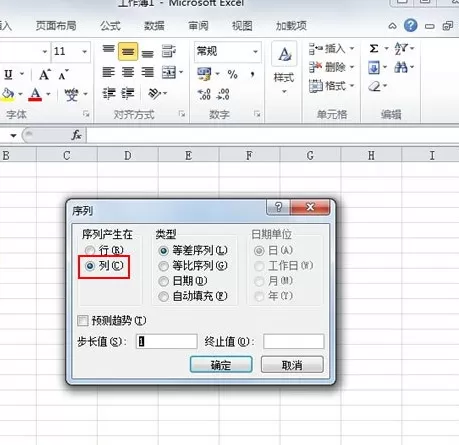Decrease font size with the shrink icon
The image size is (459, 445).
tap(63, 75)
